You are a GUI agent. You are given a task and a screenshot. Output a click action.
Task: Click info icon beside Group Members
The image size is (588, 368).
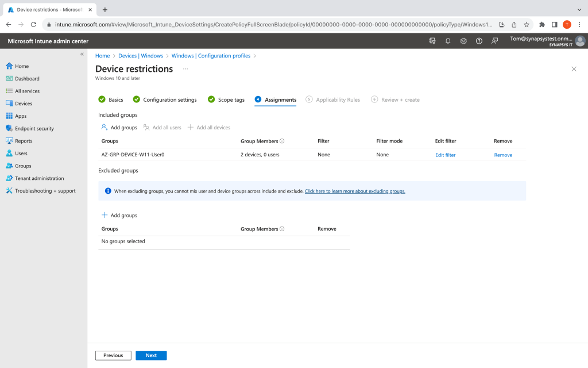[x=282, y=141]
